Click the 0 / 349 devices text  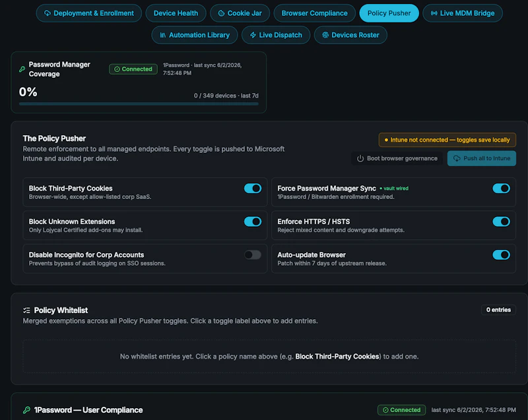tap(226, 96)
